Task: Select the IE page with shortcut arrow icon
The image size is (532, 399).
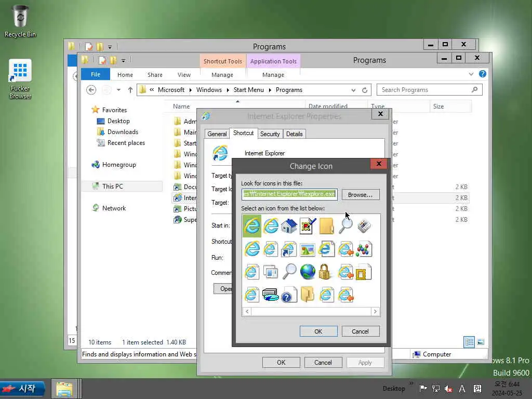Action: 289,250
